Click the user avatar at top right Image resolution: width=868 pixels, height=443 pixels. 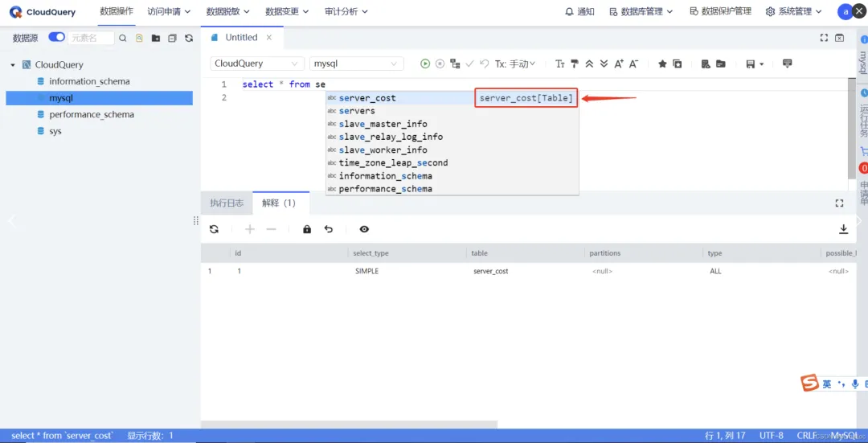pos(845,11)
